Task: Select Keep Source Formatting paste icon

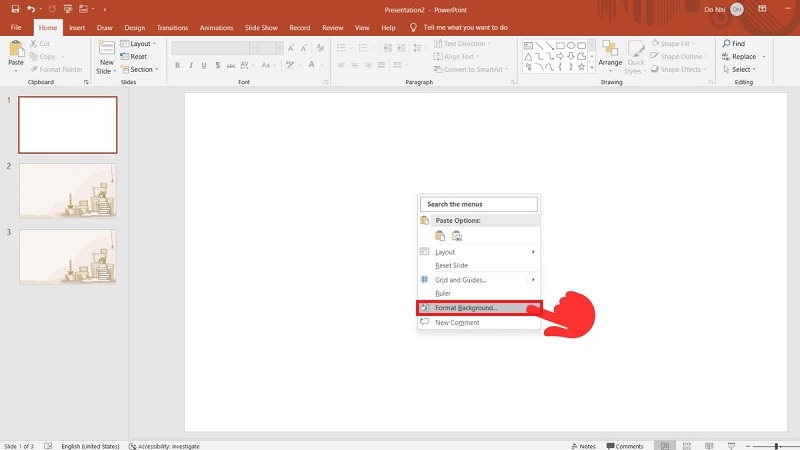Action: (440, 236)
